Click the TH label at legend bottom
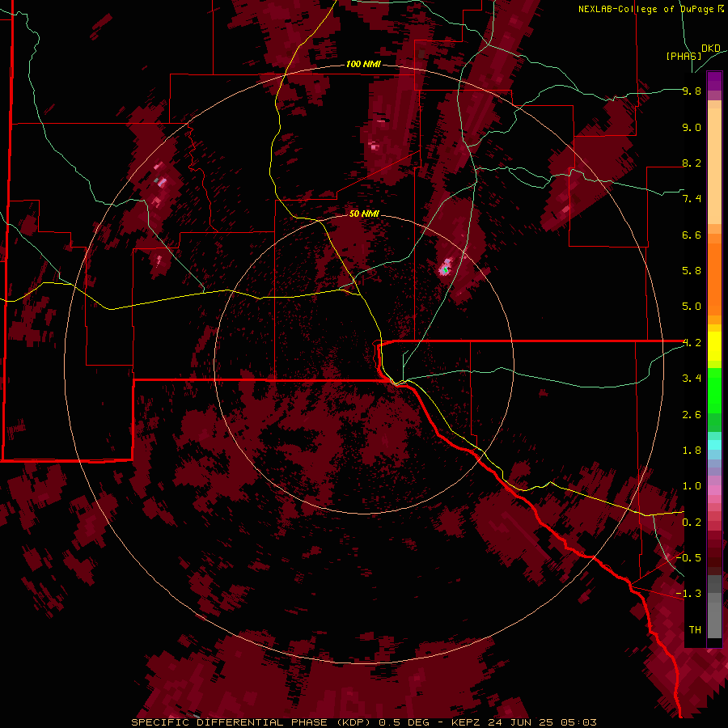Screen dimensions: 728x728 pos(695,630)
